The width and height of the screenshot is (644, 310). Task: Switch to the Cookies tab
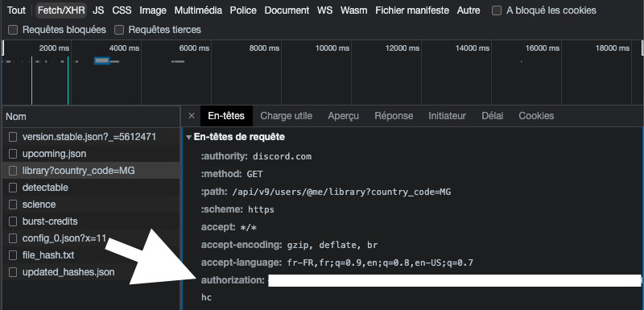tap(536, 116)
